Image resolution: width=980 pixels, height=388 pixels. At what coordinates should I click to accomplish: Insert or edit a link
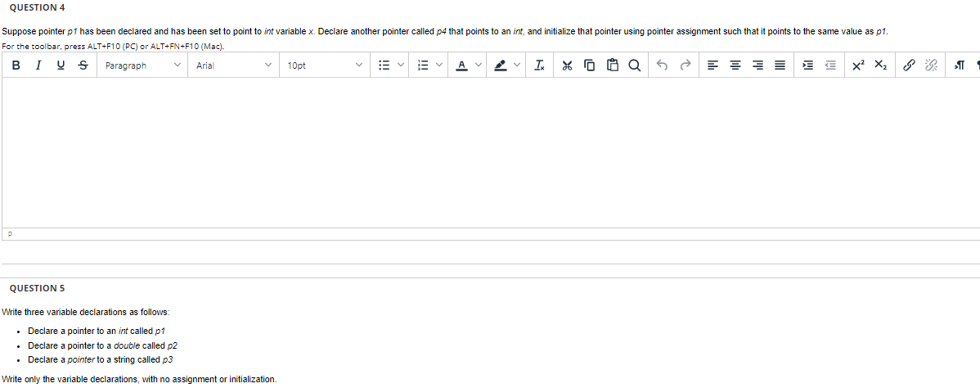(x=910, y=65)
